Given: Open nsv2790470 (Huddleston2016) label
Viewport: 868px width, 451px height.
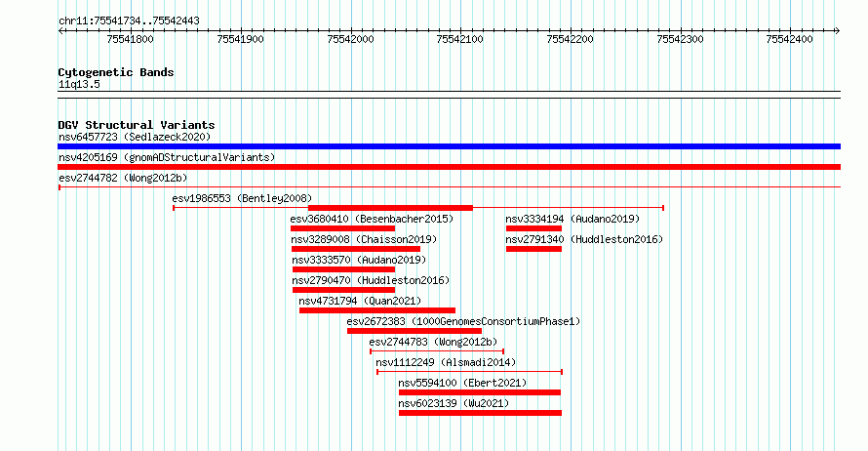Looking at the screenshot, I should click(371, 280).
